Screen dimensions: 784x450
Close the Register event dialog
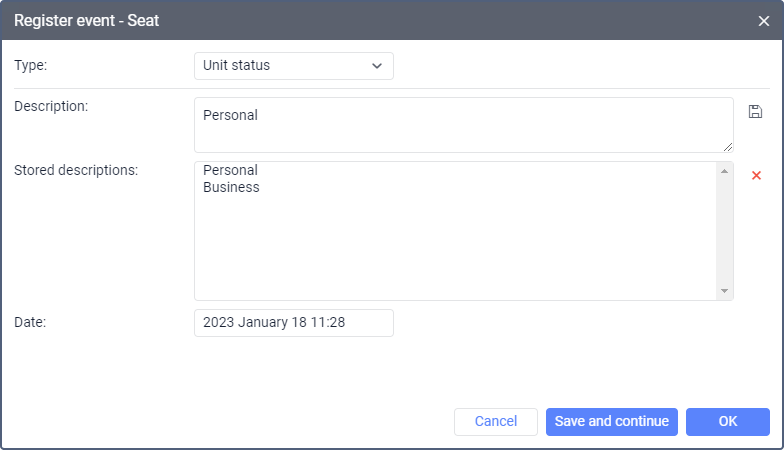[764, 20]
